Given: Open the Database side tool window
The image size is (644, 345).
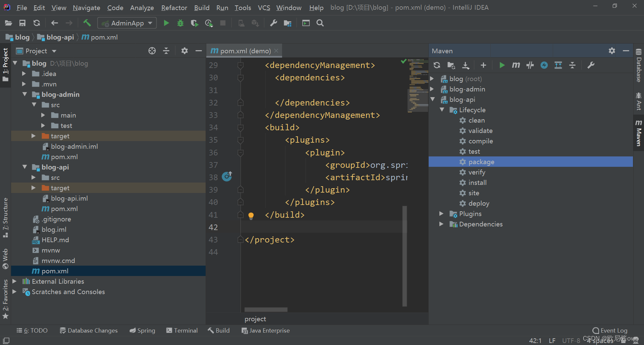Looking at the screenshot, I should pos(639,65).
